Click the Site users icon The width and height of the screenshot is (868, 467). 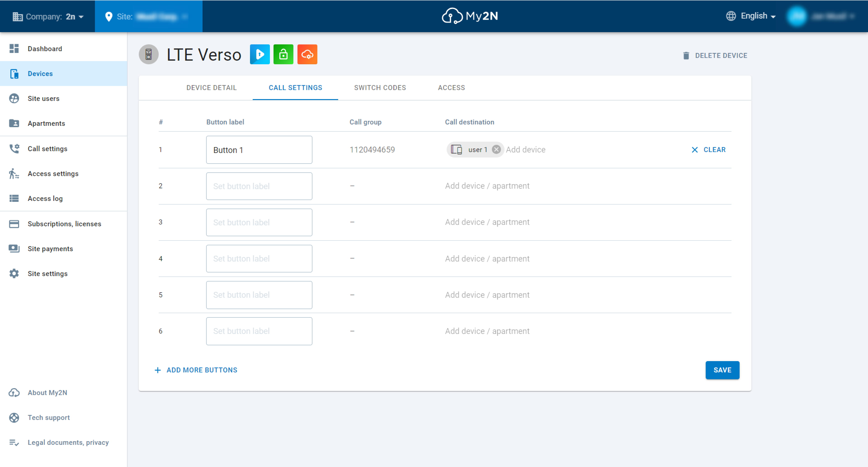(14, 98)
